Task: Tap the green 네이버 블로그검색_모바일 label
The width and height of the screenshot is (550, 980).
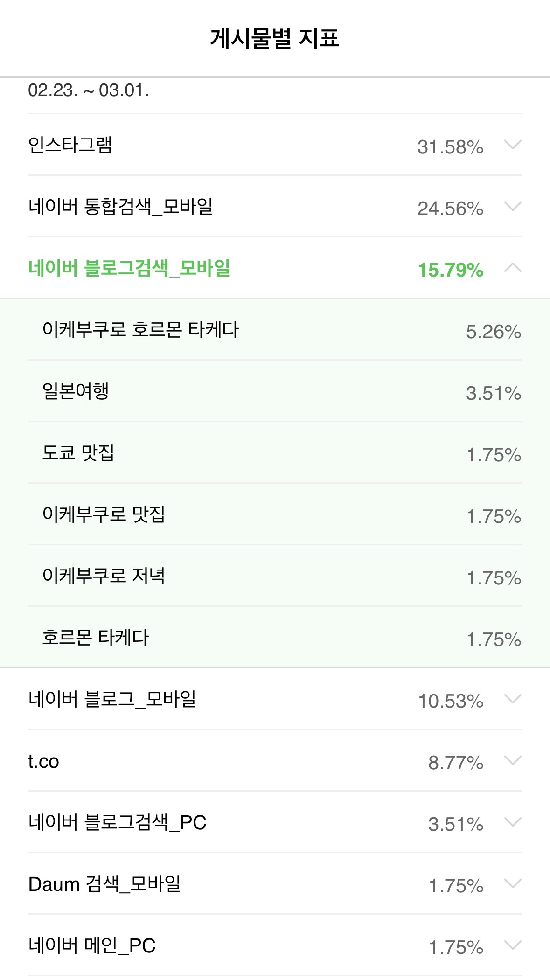Action: coord(129,268)
